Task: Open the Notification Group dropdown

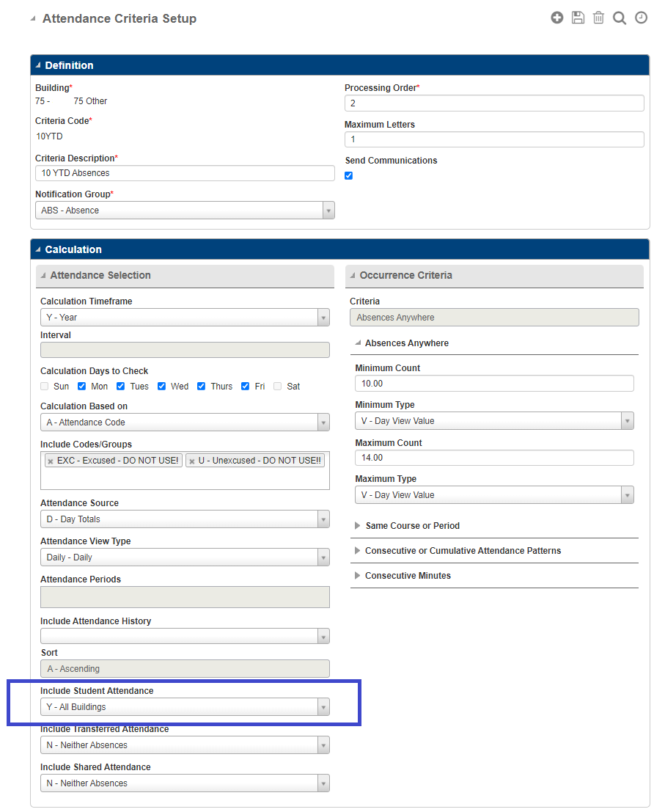Action: pos(327,210)
